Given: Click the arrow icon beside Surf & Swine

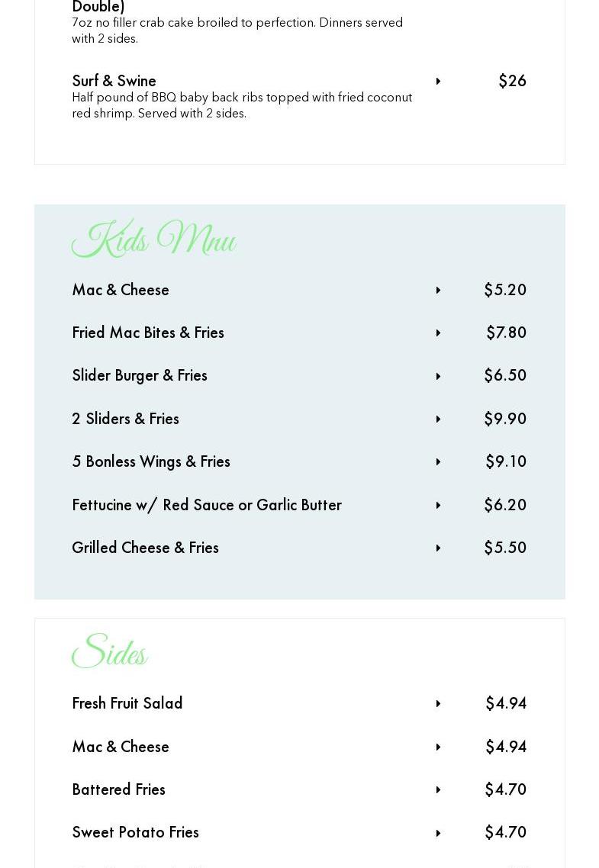Looking at the screenshot, I should 438,82.
